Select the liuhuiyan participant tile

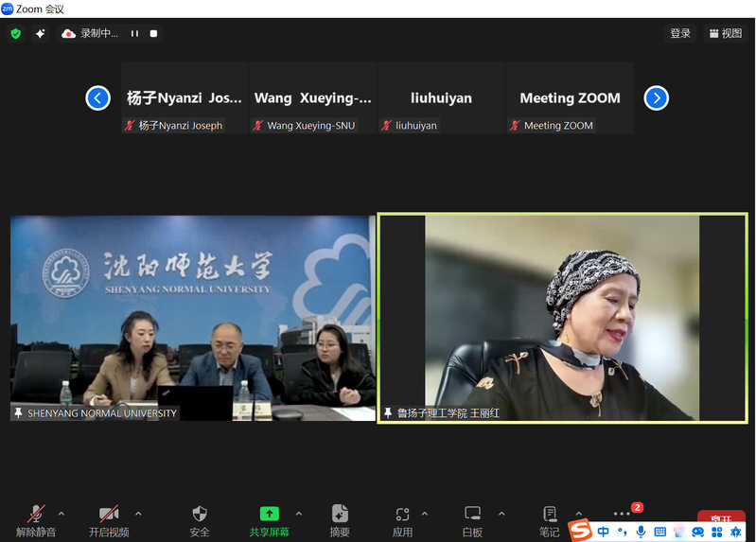(x=441, y=97)
